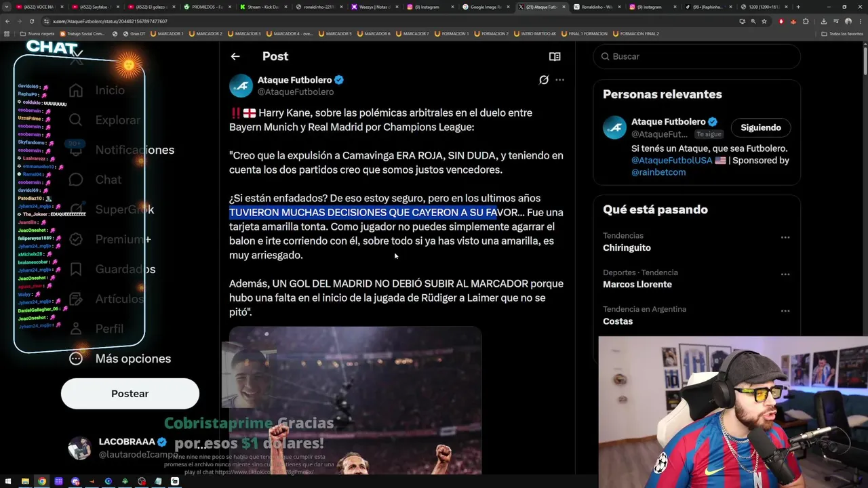Open Trabajo Social Com... bookmark
Screen dimensions: 868x488
[83, 33]
